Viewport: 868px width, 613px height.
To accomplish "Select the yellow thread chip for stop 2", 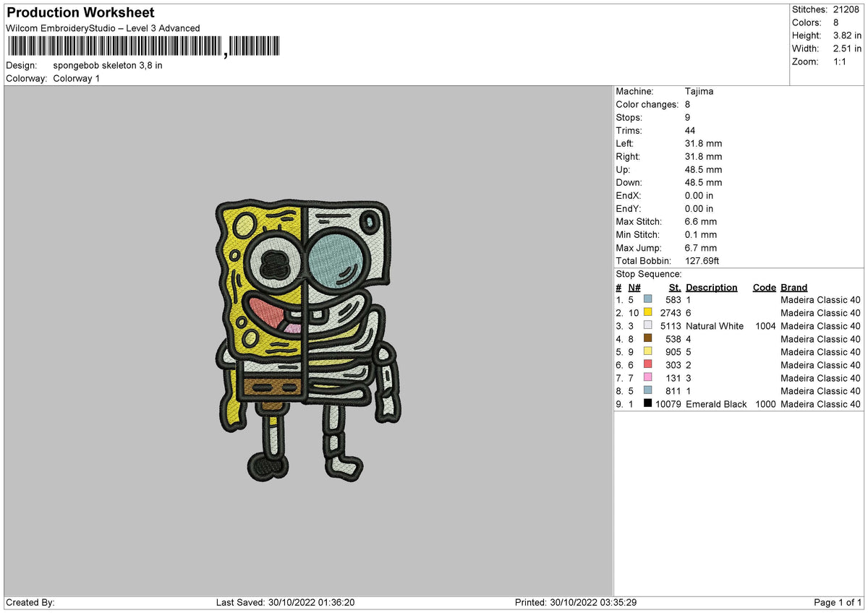I will [648, 312].
